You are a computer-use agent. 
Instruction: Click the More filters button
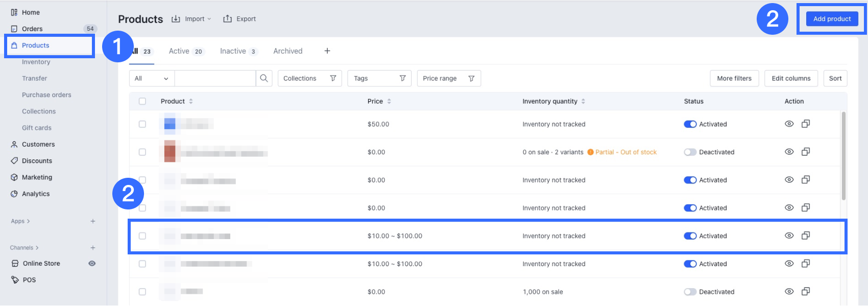(734, 78)
